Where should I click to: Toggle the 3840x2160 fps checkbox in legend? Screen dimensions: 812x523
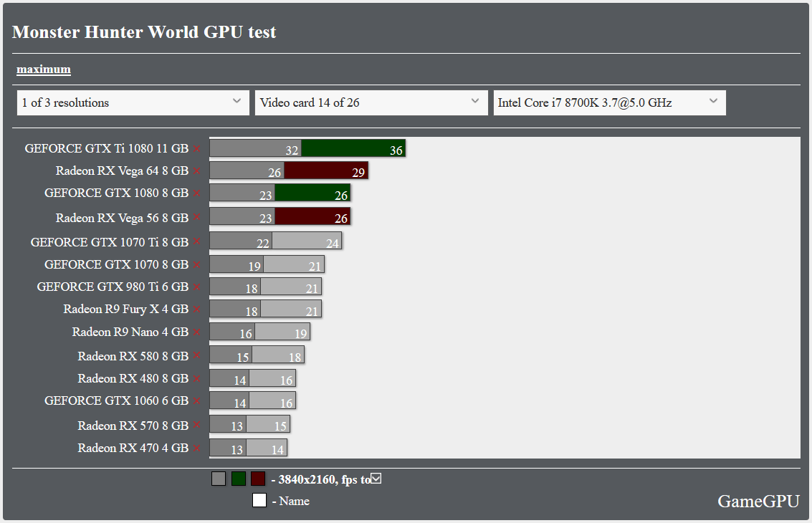coord(376,479)
